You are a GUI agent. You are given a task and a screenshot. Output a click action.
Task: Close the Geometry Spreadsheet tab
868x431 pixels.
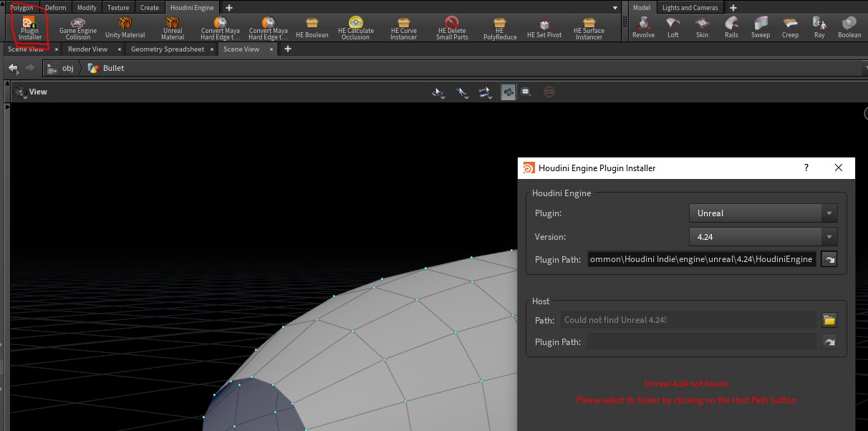pyautogui.click(x=211, y=49)
